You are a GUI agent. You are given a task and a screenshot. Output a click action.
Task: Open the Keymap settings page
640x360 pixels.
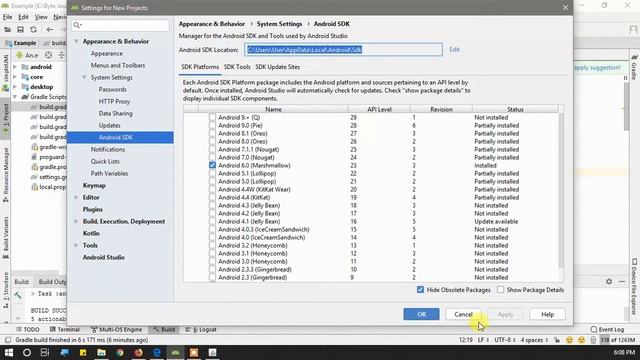click(x=94, y=185)
